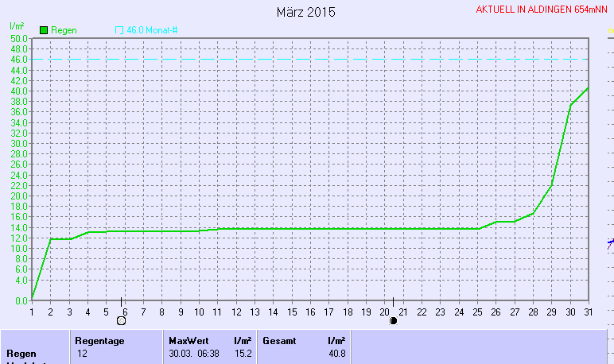Select the Regentage column header

(x=100, y=340)
